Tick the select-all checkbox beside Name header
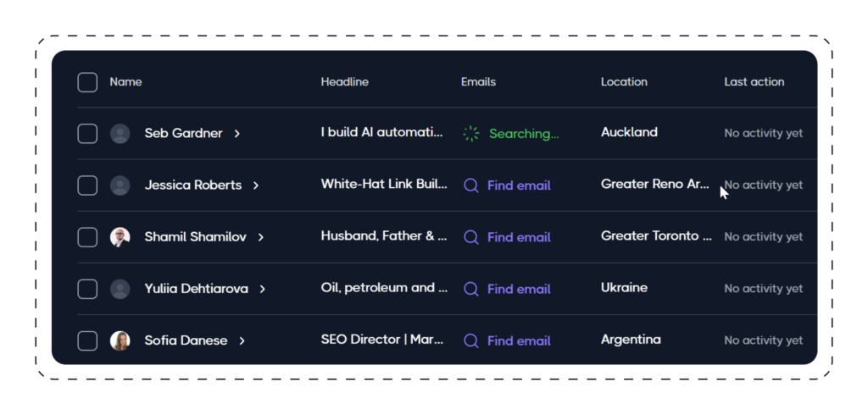 pos(87,82)
